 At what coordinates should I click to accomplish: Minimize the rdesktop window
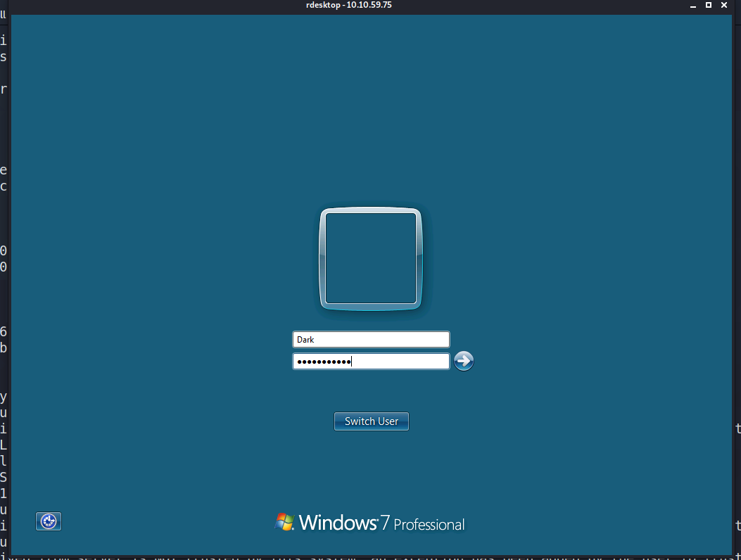693,5
